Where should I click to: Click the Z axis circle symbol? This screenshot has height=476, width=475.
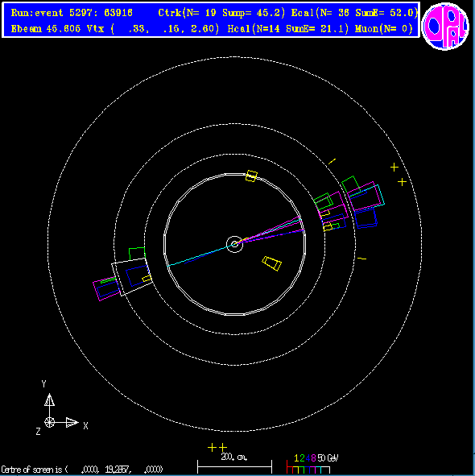click(x=49, y=422)
